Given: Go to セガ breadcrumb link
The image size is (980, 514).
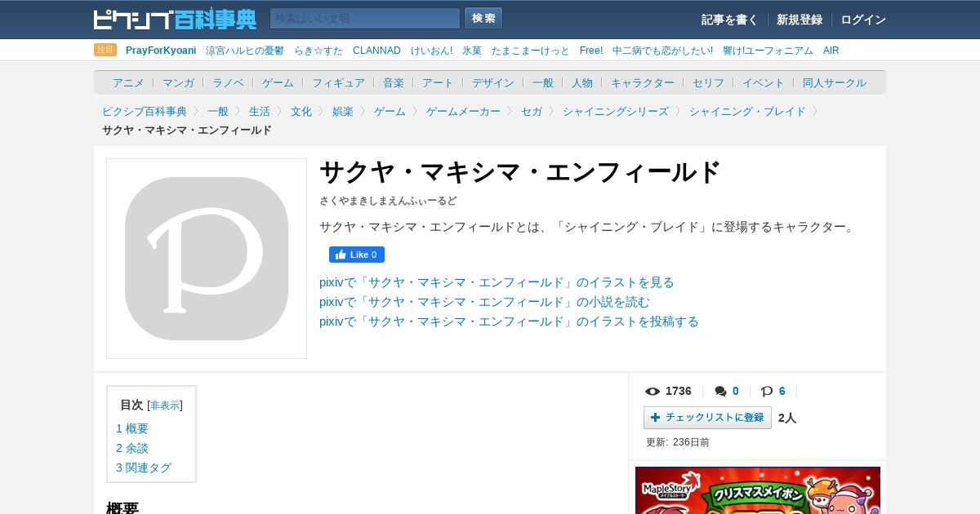Looking at the screenshot, I should [532, 111].
